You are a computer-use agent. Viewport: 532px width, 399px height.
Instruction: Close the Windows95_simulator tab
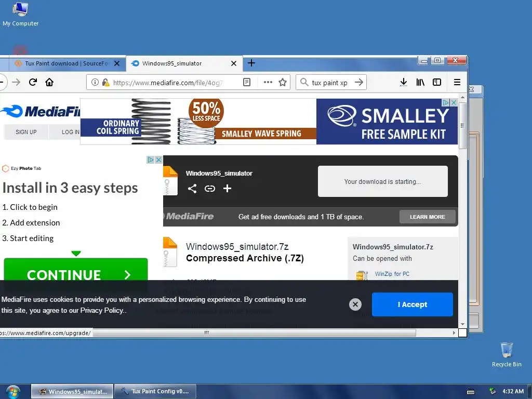(x=234, y=63)
